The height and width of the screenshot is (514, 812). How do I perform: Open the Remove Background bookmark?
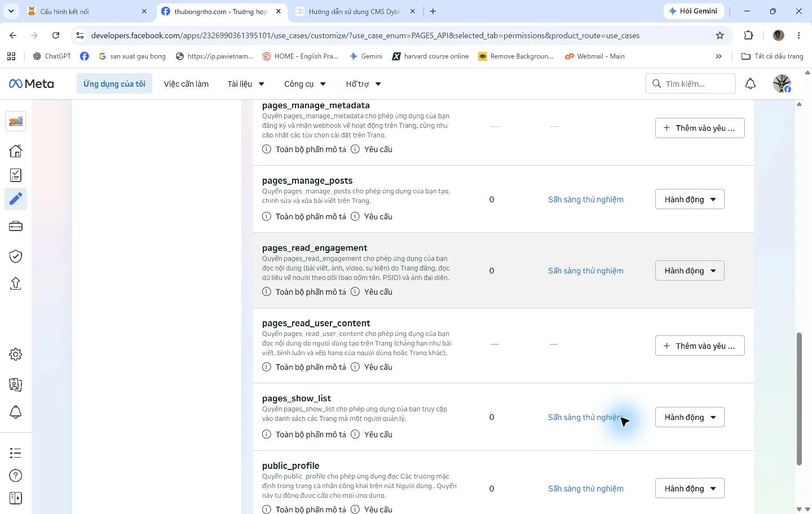516,56
